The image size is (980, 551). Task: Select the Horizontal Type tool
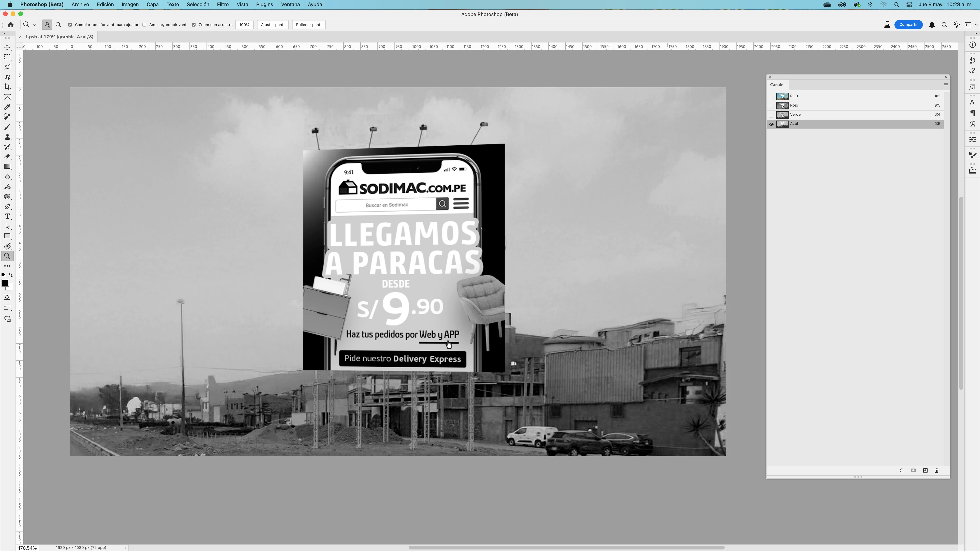pos(7,216)
